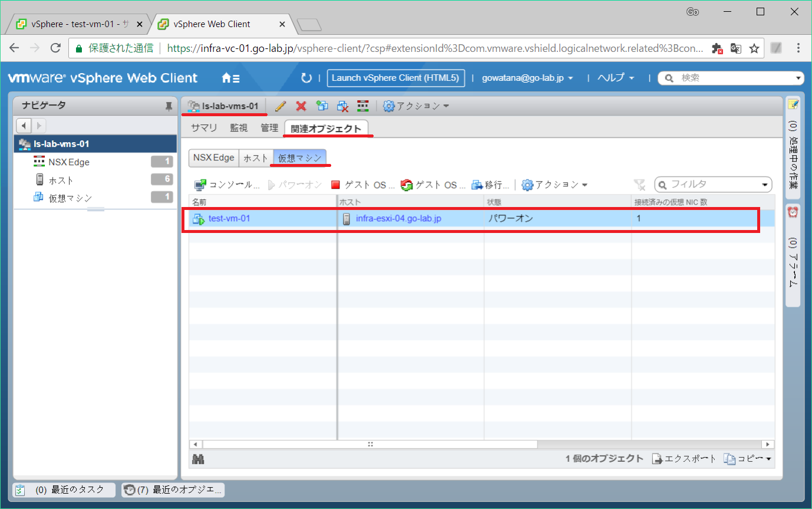
Task: Open the Chrome three-dot menu
Action: pos(798,48)
